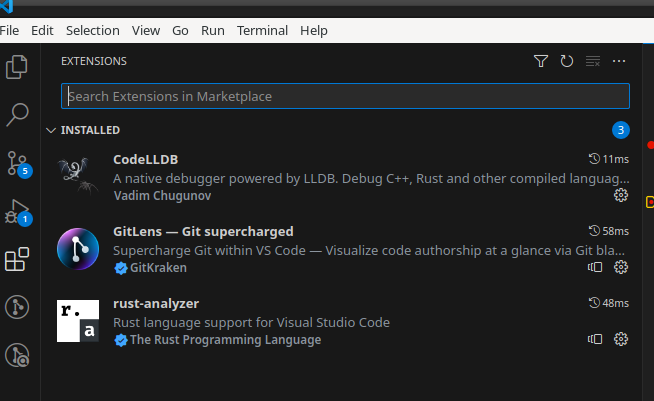Collapse the INSTALLED section
The height and width of the screenshot is (401, 654).
[51, 130]
